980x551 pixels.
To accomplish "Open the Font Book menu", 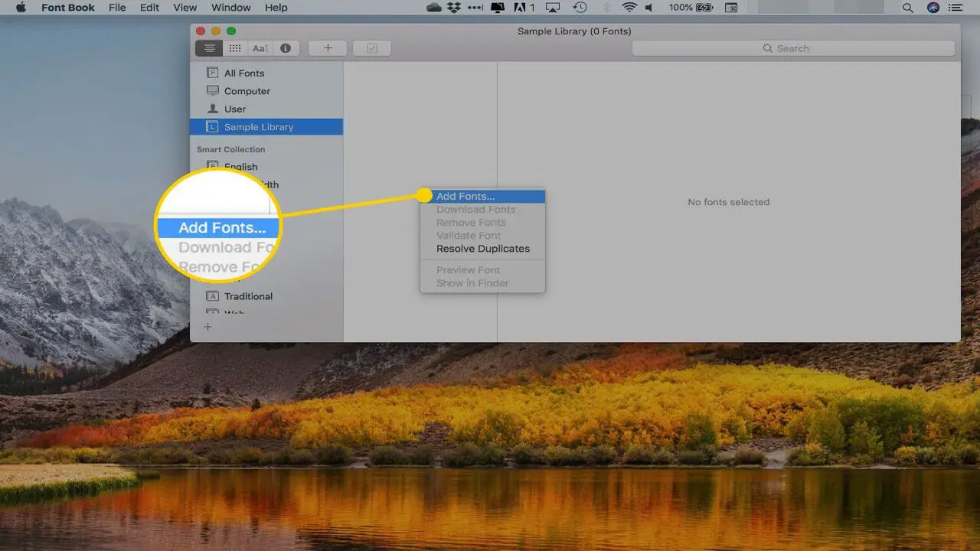I will click(67, 8).
